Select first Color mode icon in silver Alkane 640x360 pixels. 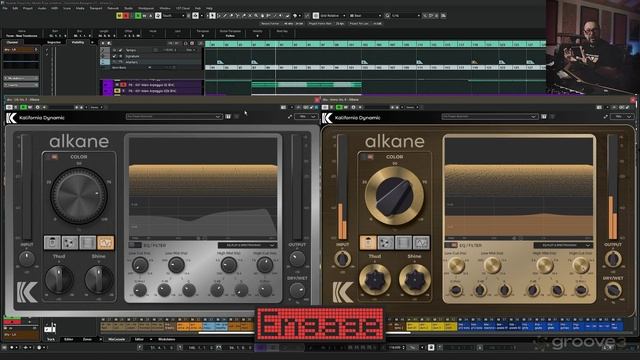(52, 242)
